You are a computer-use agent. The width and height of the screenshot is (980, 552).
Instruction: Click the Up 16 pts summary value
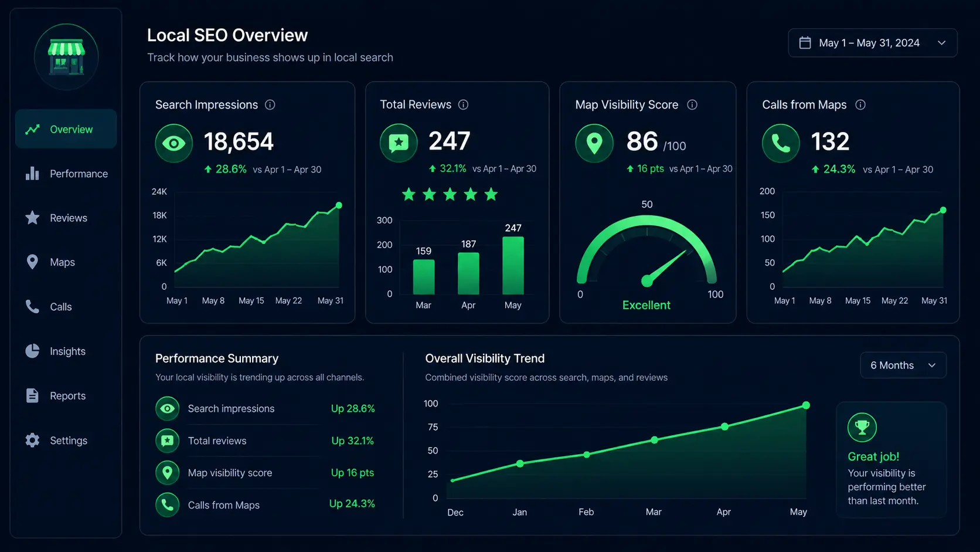[352, 472]
